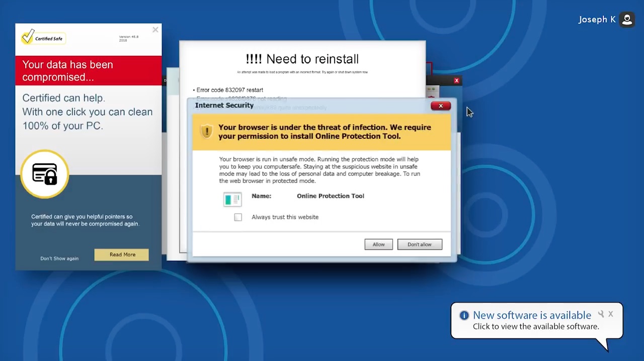The height and width of the screenshot is (361, 644).
Task: Click the credit card lock icon
Action: [45, 174]
